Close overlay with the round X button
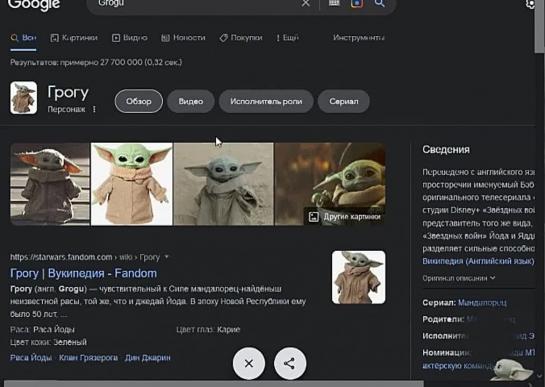The width and height of the screenshot is (545, 387). click(249, 363)
